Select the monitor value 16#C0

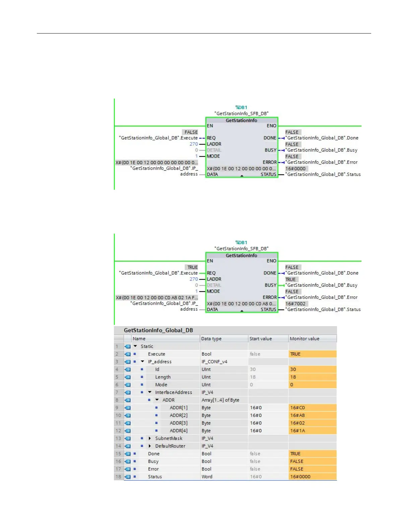point(313,408)
